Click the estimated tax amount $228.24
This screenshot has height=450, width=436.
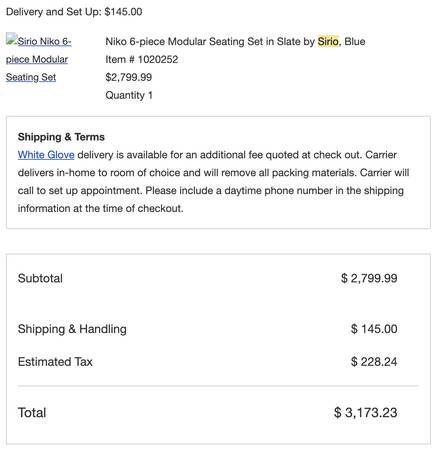(x=374, y=362)
